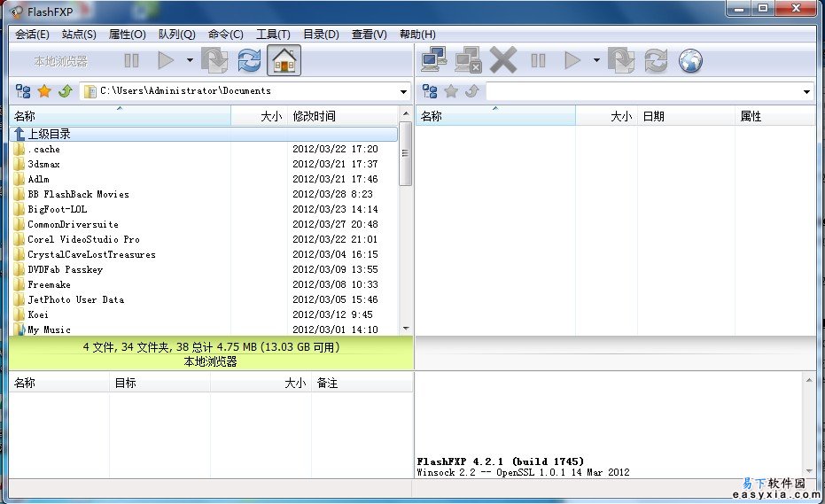This screenshot has height=504, width=825.
Task: Sort local files by 大小 column
Action: click(260, 116)
